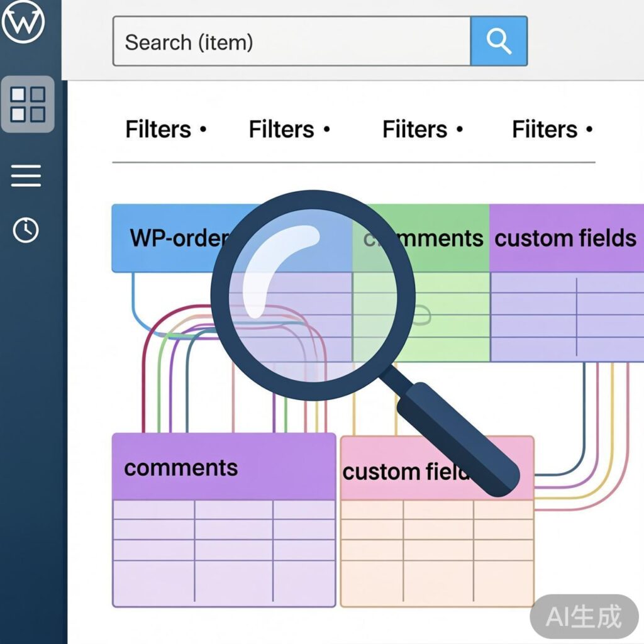Select the top purple custom fields header

565,238
